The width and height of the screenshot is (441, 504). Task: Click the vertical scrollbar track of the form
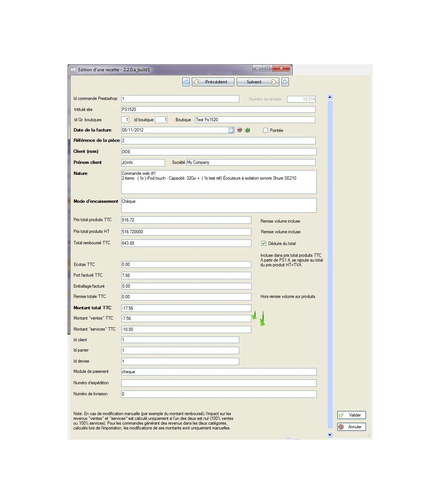coord(330,264)
